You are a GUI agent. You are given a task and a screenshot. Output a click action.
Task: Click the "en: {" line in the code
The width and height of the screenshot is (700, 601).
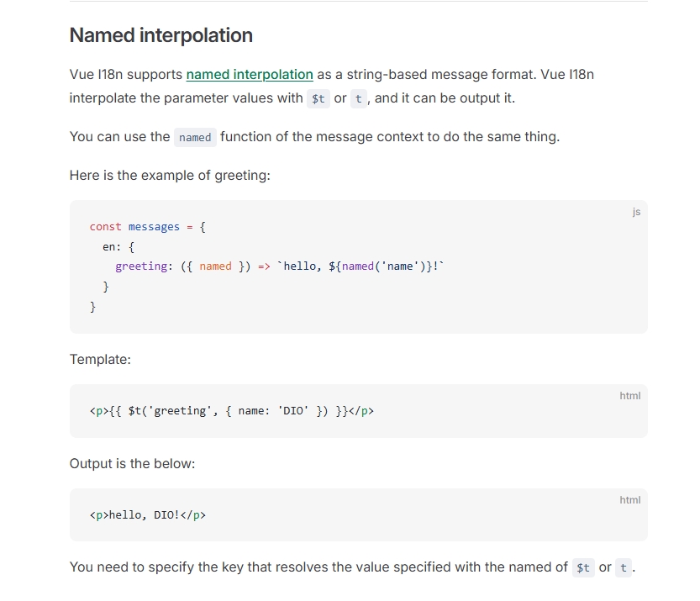coord(118,247)
